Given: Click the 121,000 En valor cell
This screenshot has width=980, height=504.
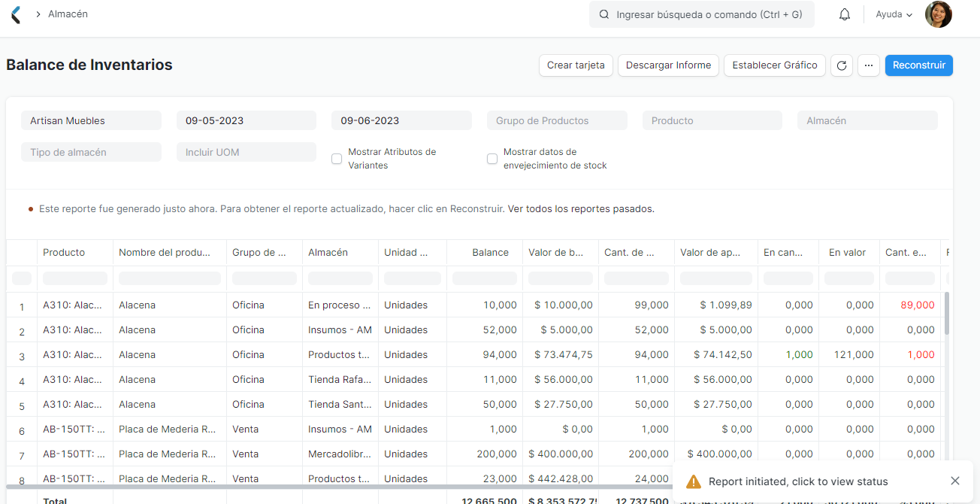Looking at the screenshot, I should (x=849, y=354).
